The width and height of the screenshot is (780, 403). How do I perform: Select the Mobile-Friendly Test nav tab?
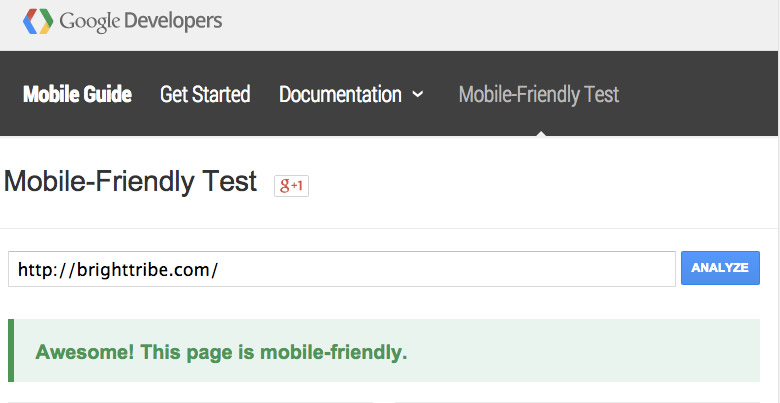pos(539,94)
